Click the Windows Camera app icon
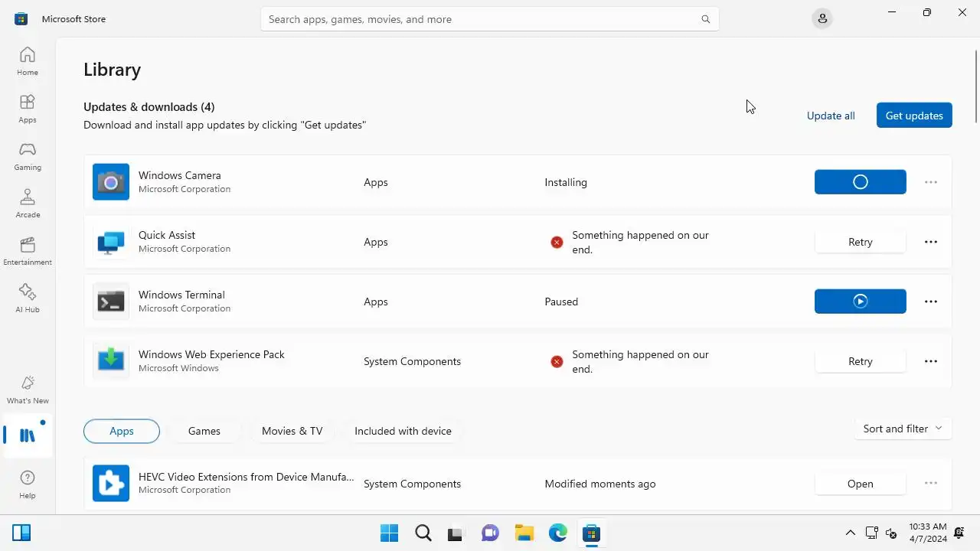The width and height of the screenshot is (980, 551). pos(111,182)
